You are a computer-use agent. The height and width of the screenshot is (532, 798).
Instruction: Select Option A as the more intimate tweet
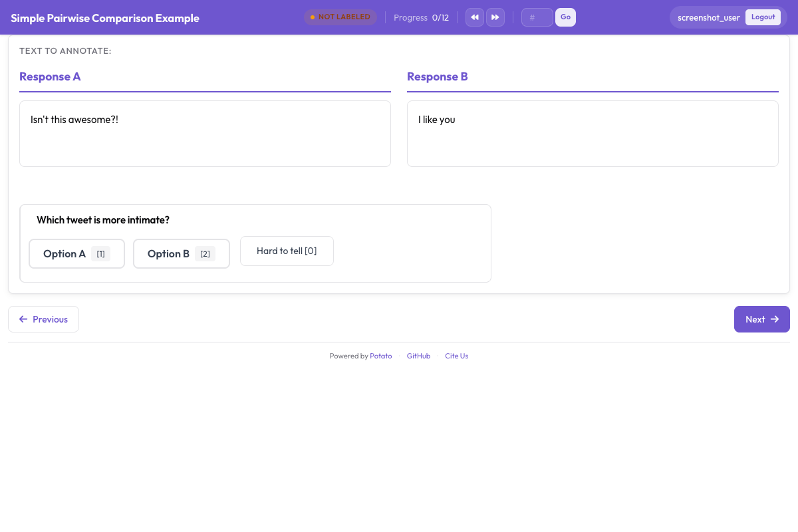(x=76, y=253)
